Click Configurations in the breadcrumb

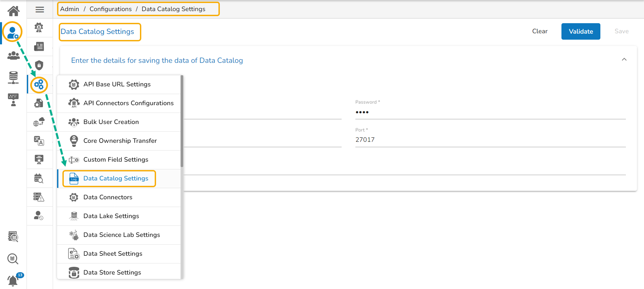click(x=110, y=9)
